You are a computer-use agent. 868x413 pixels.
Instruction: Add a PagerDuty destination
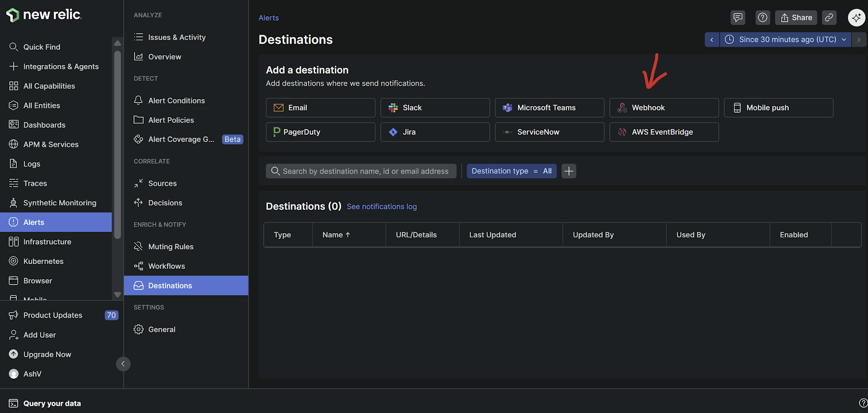(320, 132)
